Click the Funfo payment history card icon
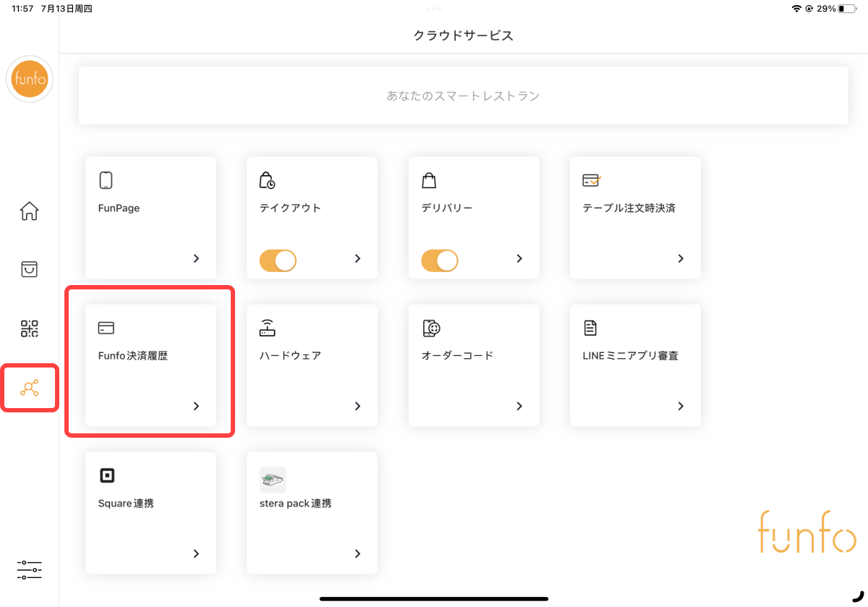 106,328
